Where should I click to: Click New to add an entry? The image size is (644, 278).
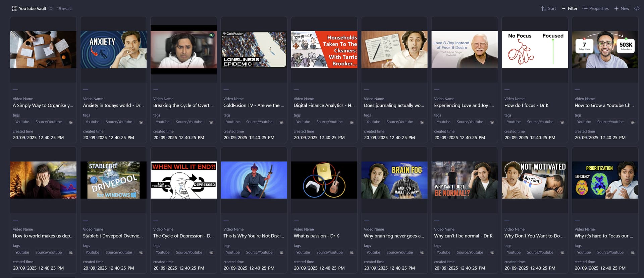tap(622, 8)
